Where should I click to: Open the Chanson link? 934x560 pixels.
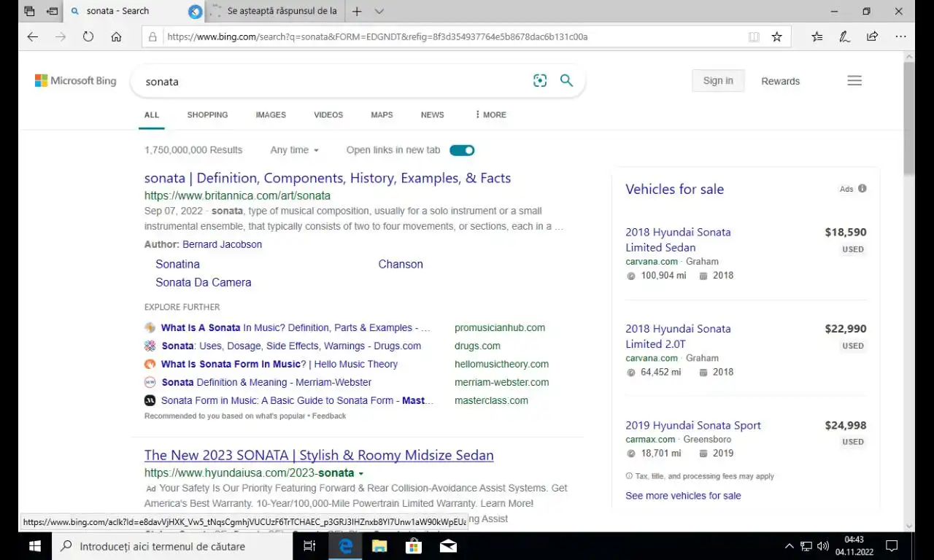click(401, 264)
